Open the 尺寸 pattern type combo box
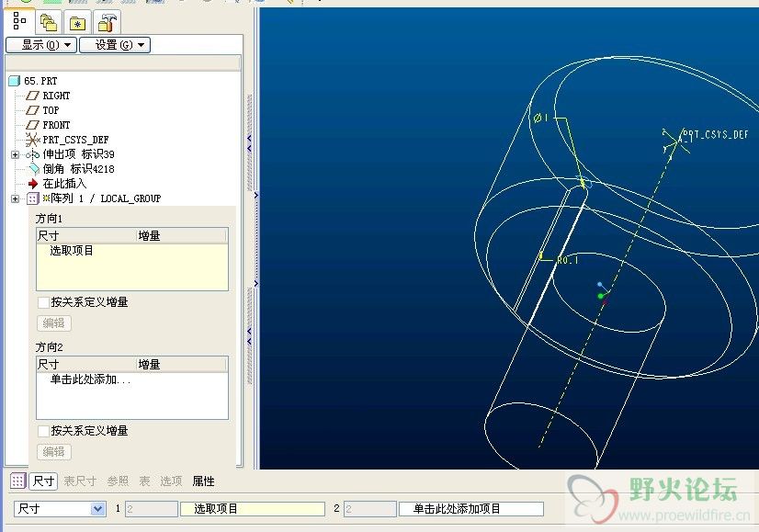 pos(60,509)
